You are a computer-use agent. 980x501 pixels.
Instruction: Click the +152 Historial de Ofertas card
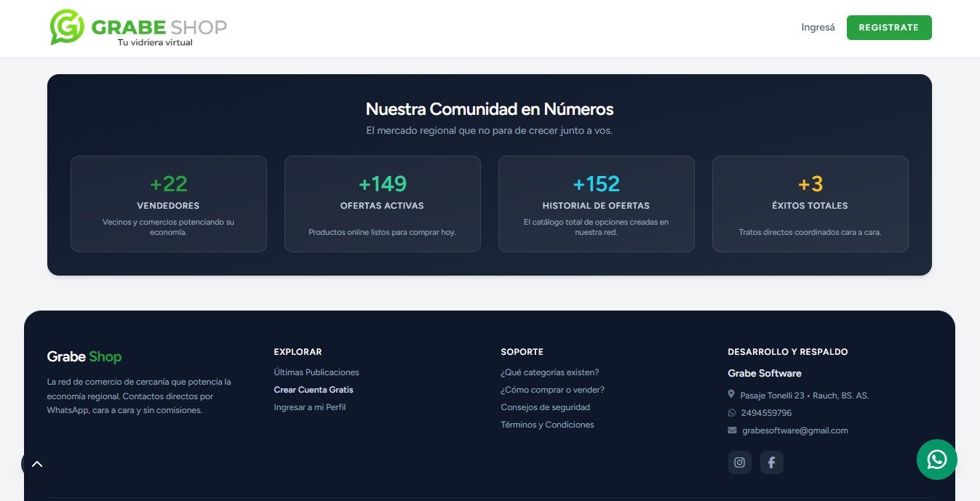597,204
